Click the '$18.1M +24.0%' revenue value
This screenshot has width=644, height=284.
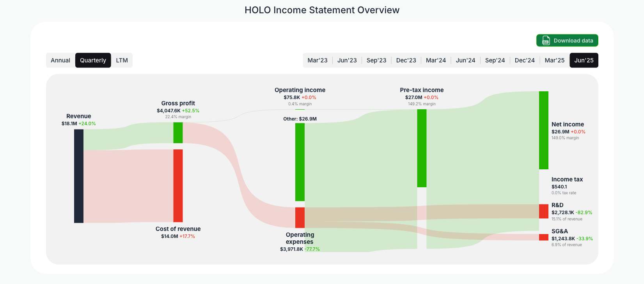(x=79, y=124)
